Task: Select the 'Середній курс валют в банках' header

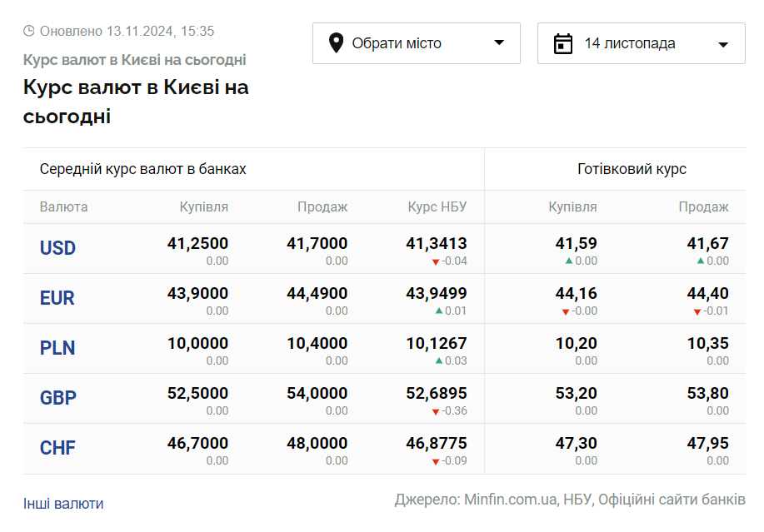Action: coord(142,169)
